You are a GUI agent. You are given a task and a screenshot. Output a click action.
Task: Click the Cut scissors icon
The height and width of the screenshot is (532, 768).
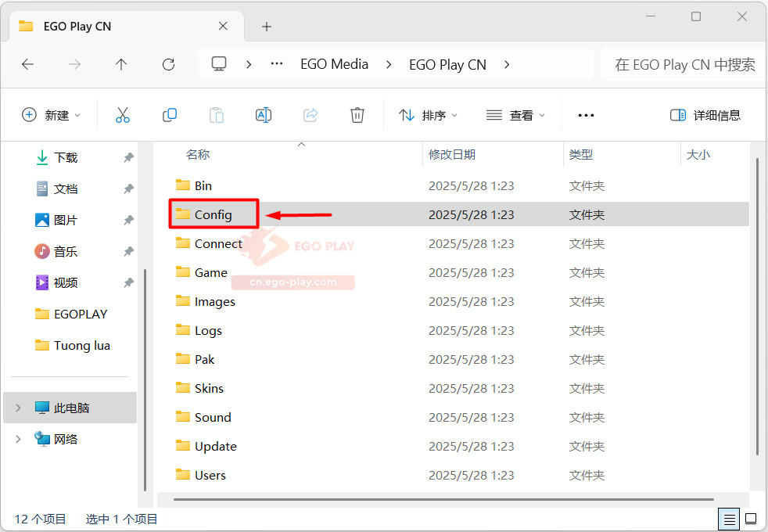pos(123,115)
